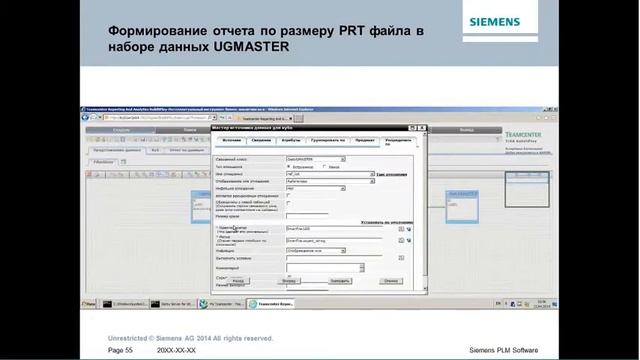
Task: Open the Вывод main tab in BuildNPlay
Action: [466, 130]
